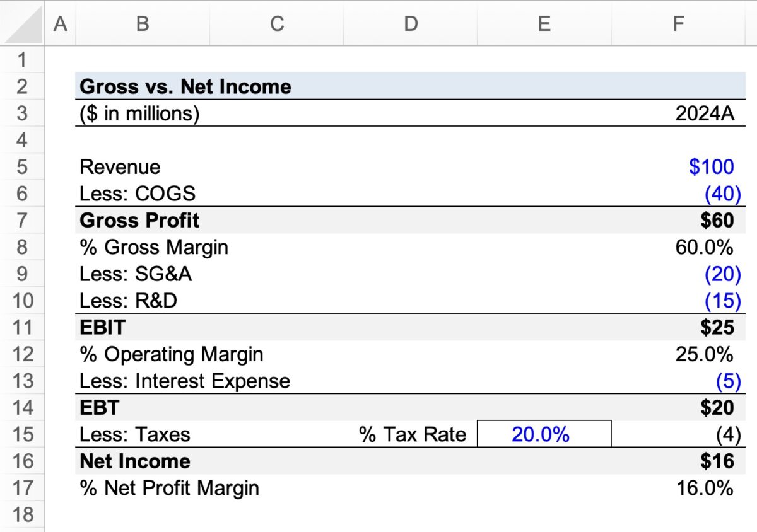Select row 5 header
757x532 pixels.
coord(23,166)
